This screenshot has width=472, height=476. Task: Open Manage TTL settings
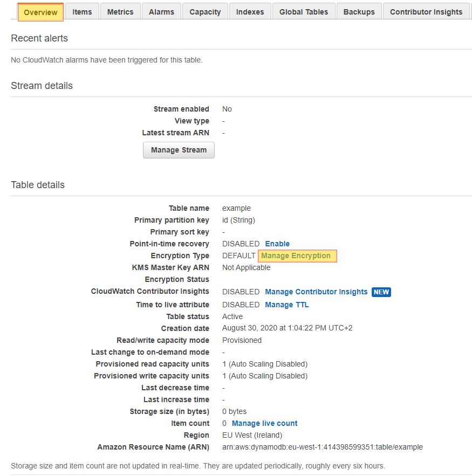tap(287, 305)
